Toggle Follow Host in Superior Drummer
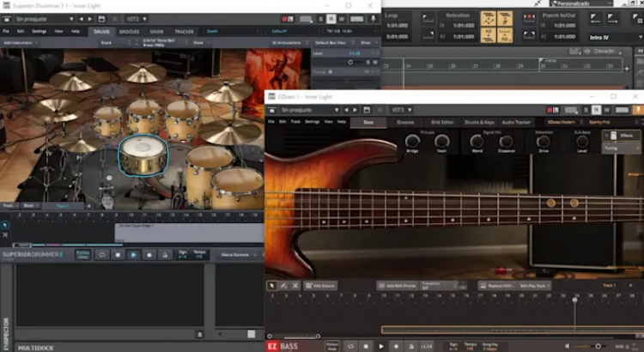This screenshot has height=352, width=644. (x=83, y=255)
